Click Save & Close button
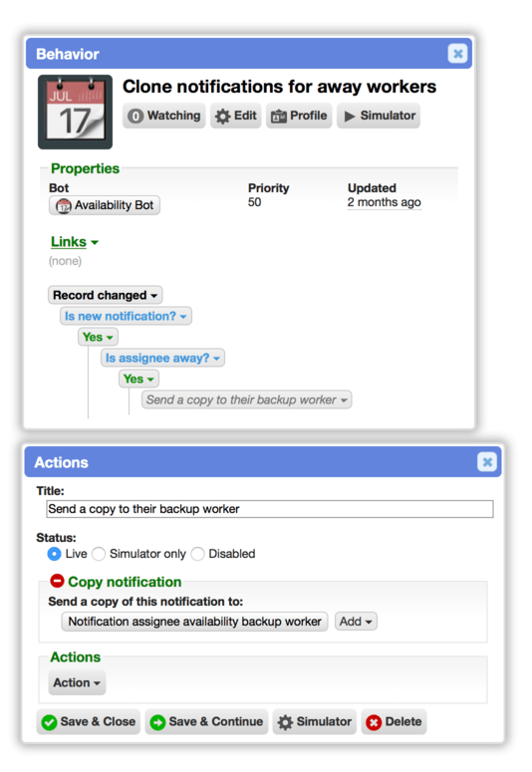This screenshot has width=532, height=772. [89, 722]
